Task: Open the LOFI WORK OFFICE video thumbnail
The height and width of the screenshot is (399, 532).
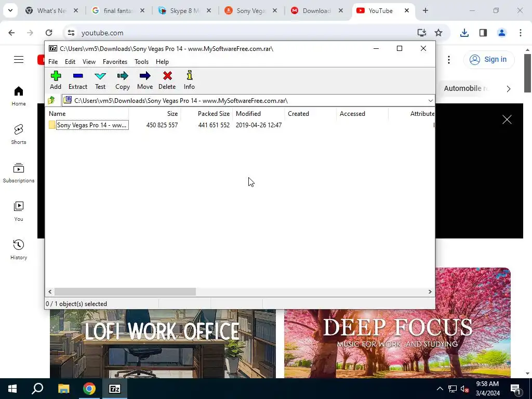Action: point(163,343)
